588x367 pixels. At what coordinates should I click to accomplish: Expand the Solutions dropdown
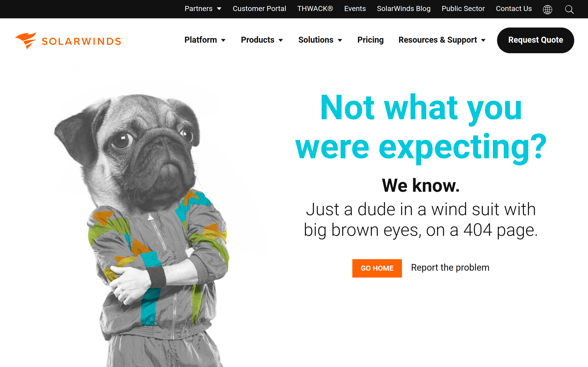click(x=320, y=40)
